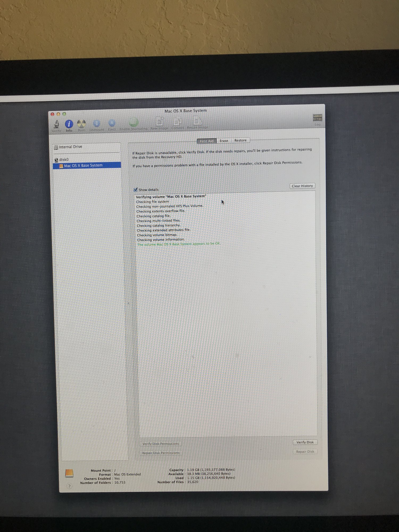The width and height of the screenshot is (399, 532).
Task: Click the 'Checking volume information.' line
Action: [161, 240]
